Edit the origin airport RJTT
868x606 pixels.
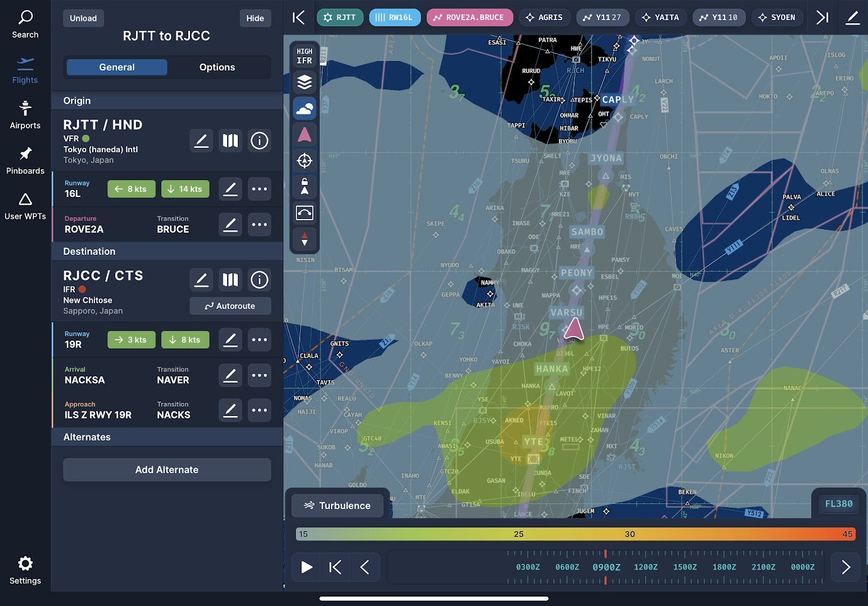tap(201, 141)
